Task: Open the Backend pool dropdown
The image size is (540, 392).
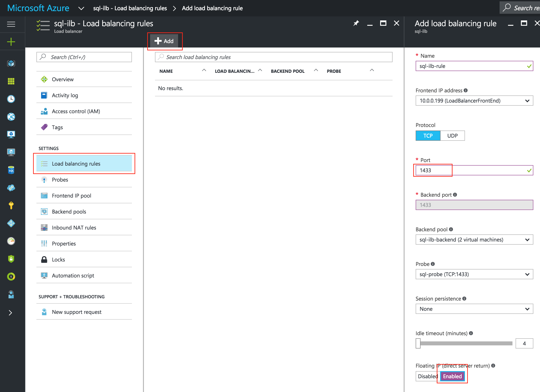Action: coord(474,240)
